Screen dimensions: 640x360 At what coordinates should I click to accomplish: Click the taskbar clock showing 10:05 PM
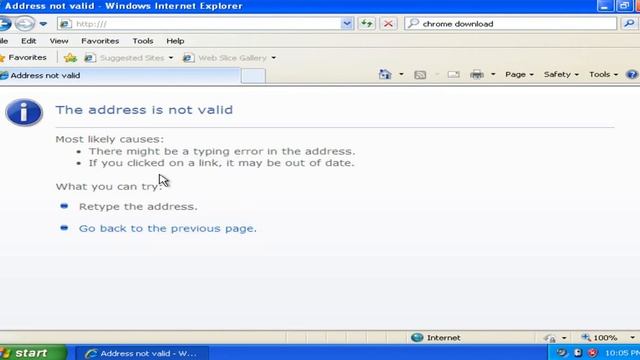[622, 353]
